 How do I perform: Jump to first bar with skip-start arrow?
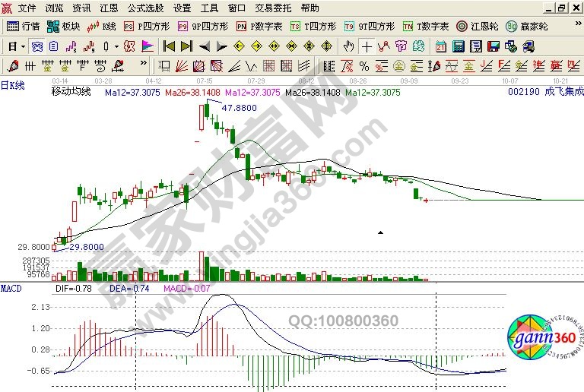pos(170,46)
